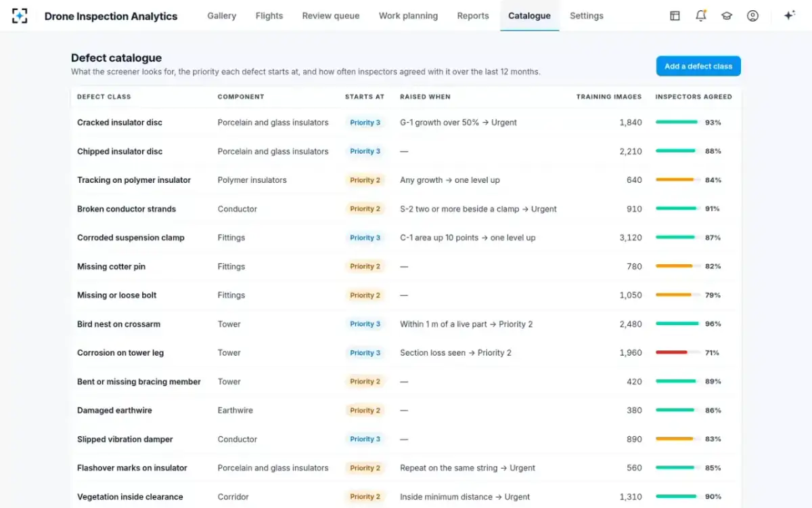Click rule 'Inside minimum distance → Urgent'
812x508 pixels.
pos(465,496)
